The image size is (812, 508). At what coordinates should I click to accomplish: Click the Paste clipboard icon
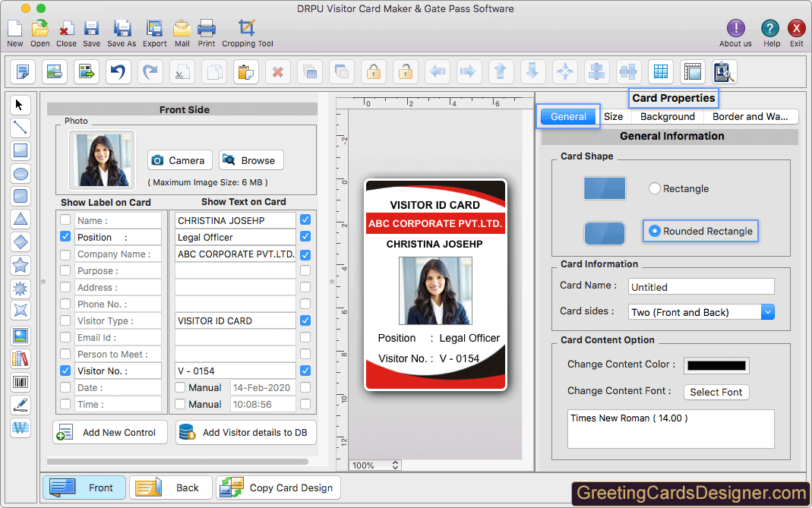[246, 71]
